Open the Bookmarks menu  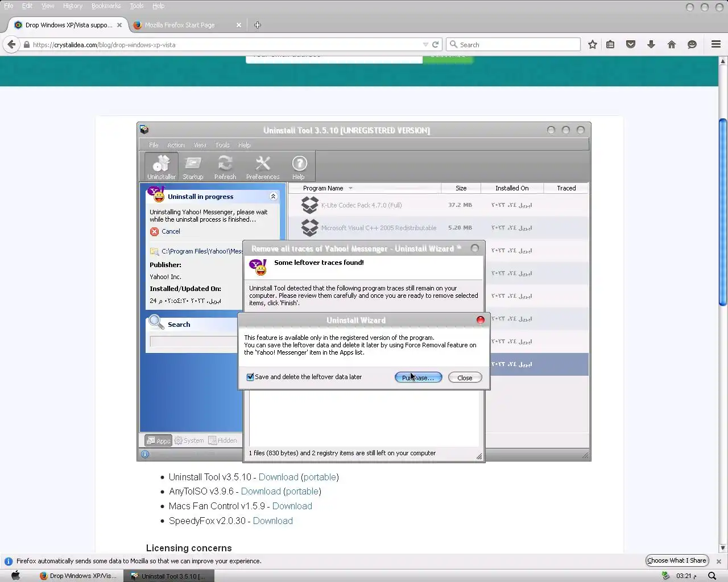[106, 6]
